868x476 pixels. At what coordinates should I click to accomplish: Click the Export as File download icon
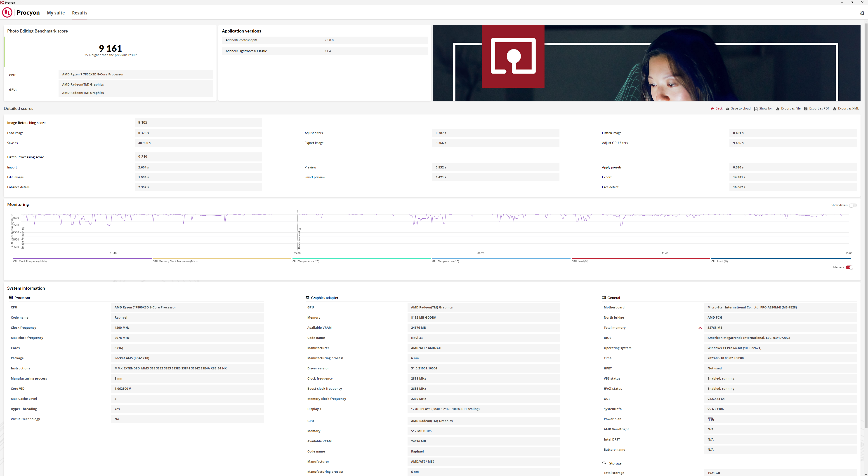[778, 109]
